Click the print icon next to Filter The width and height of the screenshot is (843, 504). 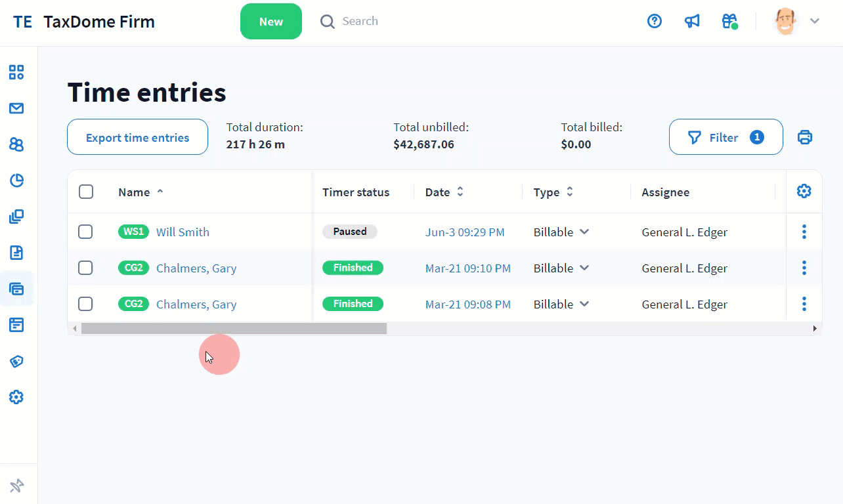pyautogui.click(x=804, y=137)
